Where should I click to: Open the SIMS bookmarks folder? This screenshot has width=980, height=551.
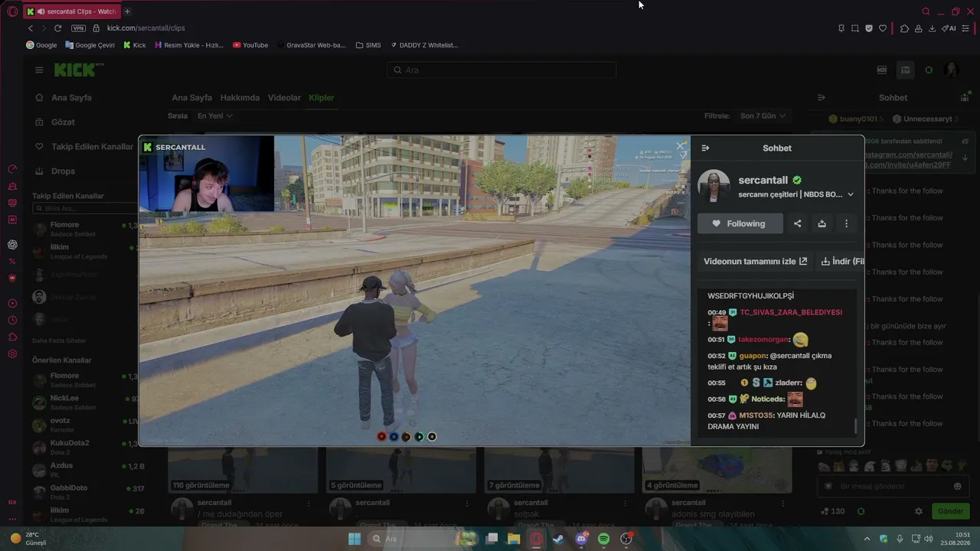[368, 45]
